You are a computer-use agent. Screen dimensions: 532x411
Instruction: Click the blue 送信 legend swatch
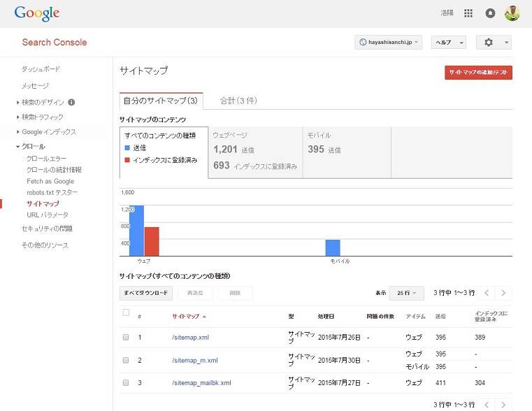[x=127, y=148]
